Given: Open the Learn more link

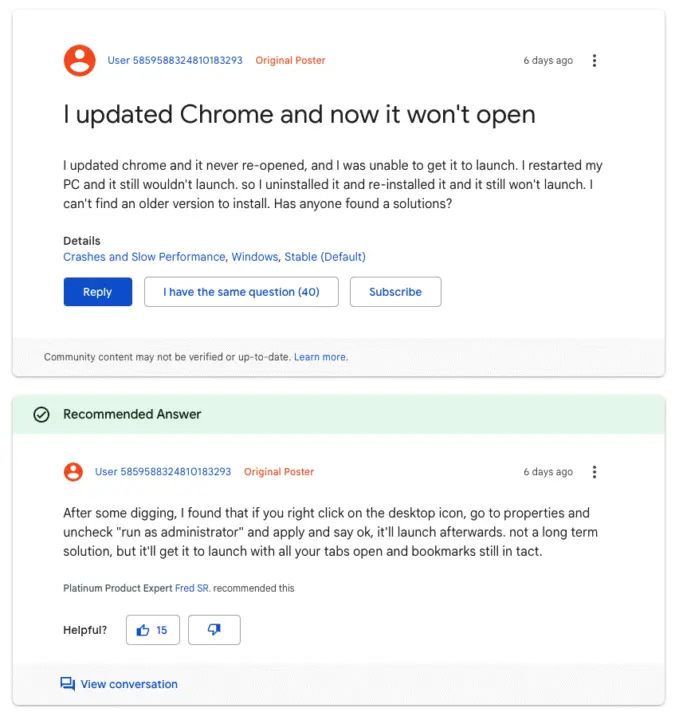Looking at the screenshot, I should (321, 357).
